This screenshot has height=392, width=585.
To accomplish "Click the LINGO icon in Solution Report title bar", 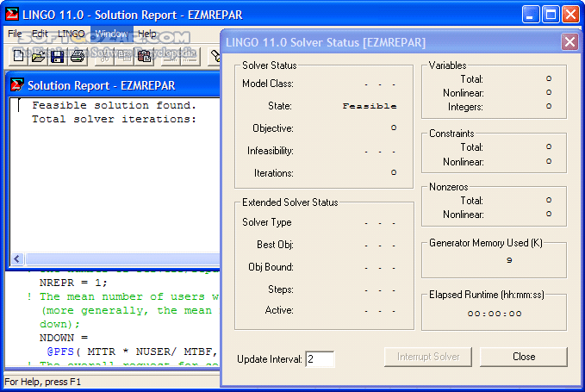I will coord(16,85).
